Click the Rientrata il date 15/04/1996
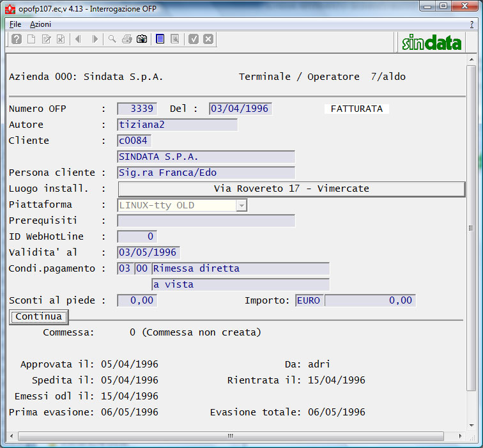Screen dimensions: 483x448 [x=336, y=380]
